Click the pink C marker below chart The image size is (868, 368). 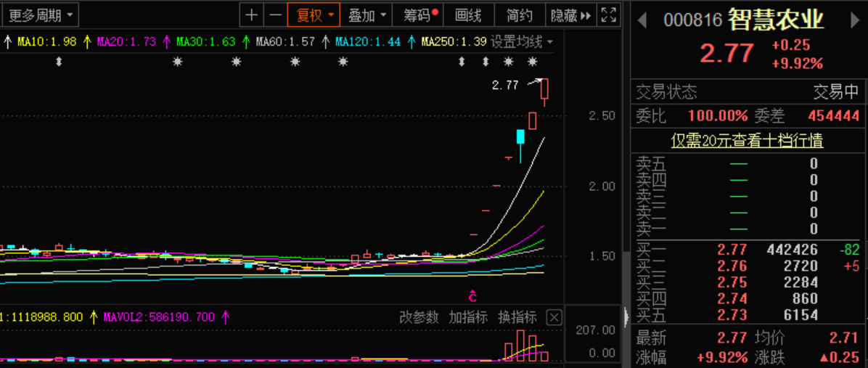pos(472,296)
